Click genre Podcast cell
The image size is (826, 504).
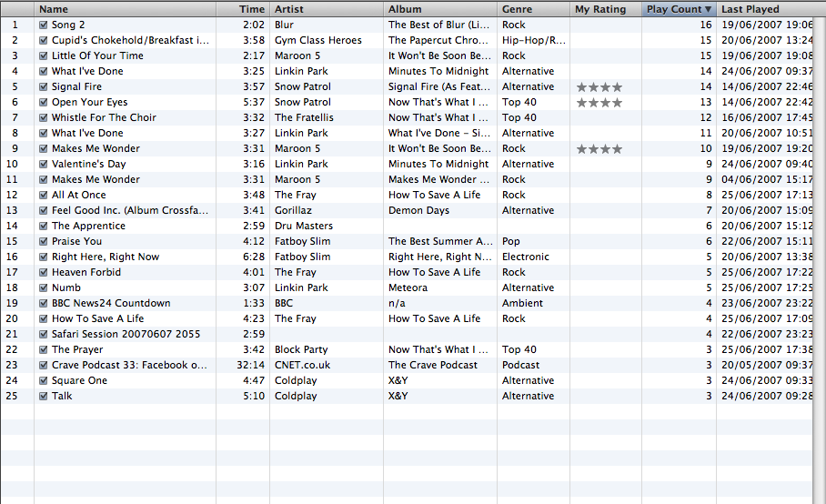tap(520, 365)
